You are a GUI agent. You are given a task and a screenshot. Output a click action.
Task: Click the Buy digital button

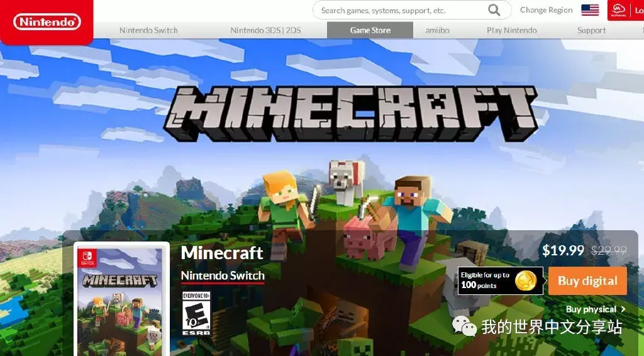pyautogui.click(x=587, y=281)
